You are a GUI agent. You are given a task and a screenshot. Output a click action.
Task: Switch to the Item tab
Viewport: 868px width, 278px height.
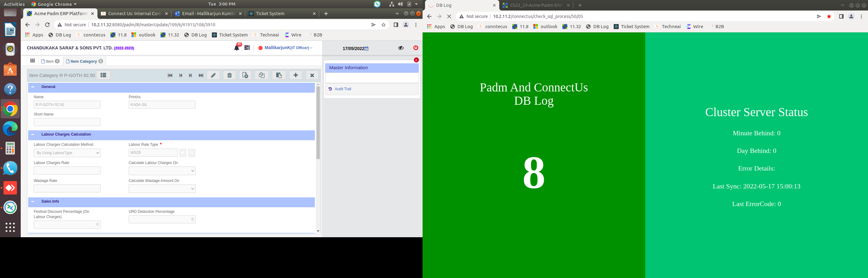tap(49, 61)
